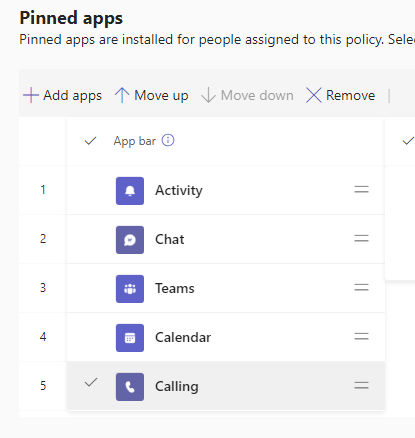Click the Chat bubble app icon
Screen dimensions: 415x438
(x=130, y=240)
